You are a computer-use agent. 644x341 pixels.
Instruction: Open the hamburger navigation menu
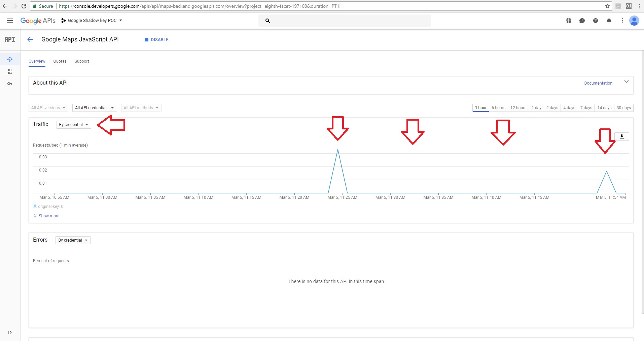(10, 21)
